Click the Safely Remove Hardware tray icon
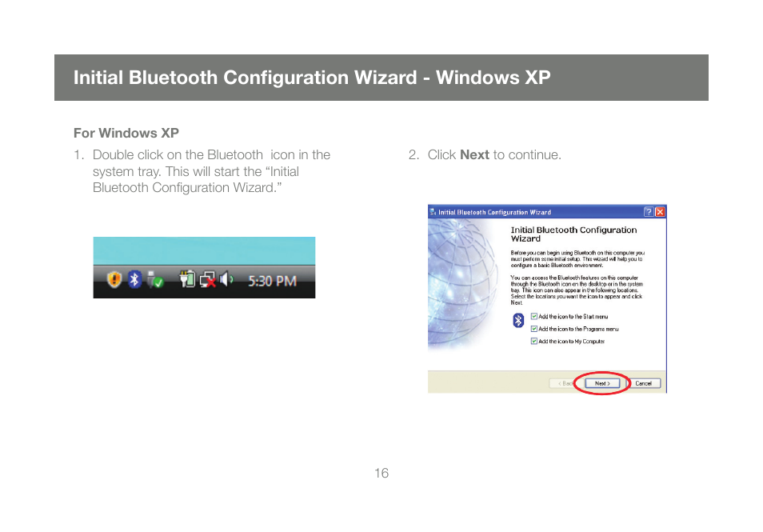The image size is (763, 532). coord(155,279)
